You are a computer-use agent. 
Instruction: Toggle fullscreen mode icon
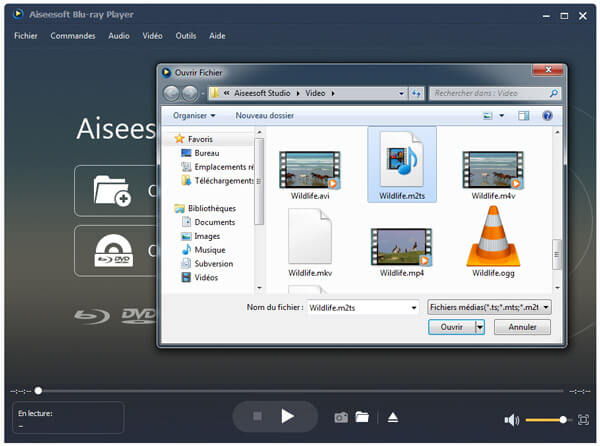(x=583, y=420)
